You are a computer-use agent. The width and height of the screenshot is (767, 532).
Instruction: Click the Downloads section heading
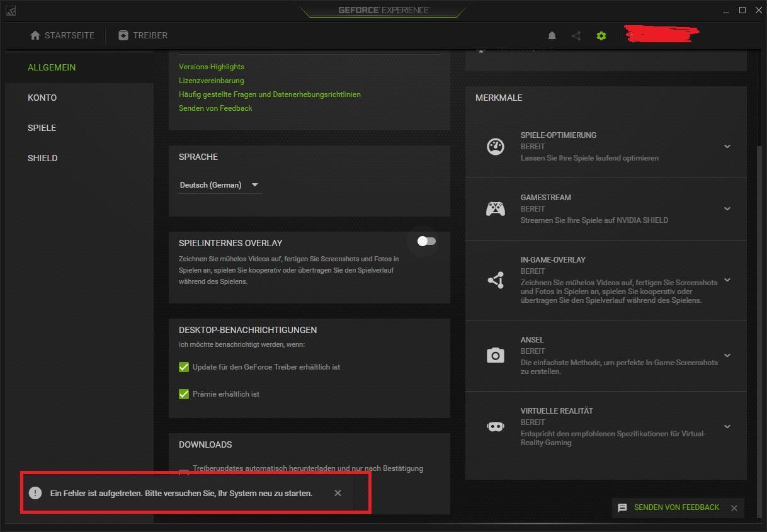(x=205, y=444)
